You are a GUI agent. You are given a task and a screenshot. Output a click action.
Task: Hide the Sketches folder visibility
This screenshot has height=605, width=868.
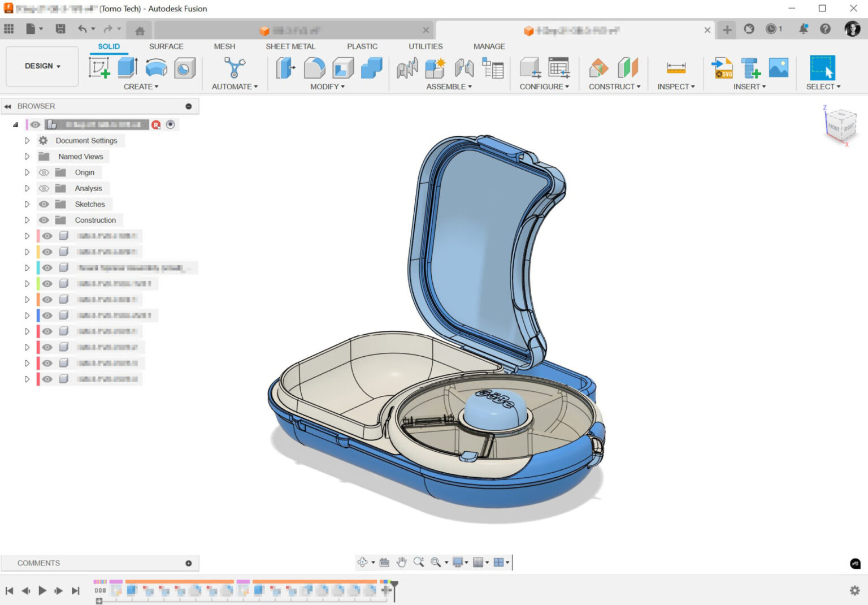(x=44, y=204)
